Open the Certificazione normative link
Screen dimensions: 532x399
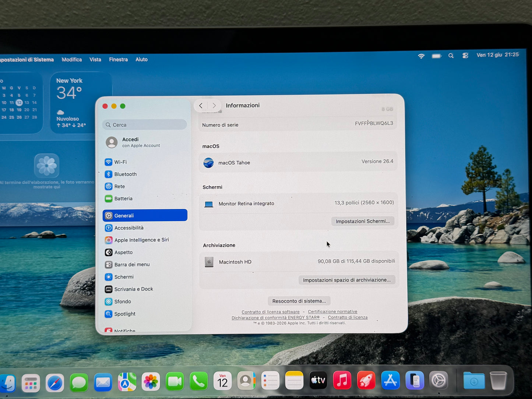332,311
